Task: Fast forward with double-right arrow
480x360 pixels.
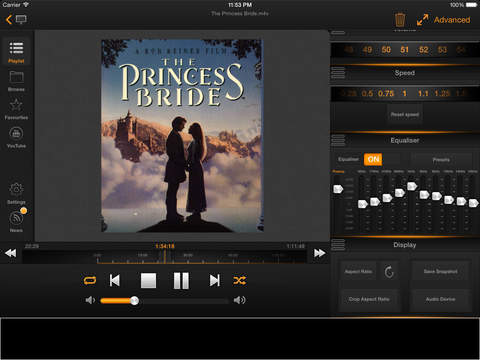Action: [x=319, y=253]
